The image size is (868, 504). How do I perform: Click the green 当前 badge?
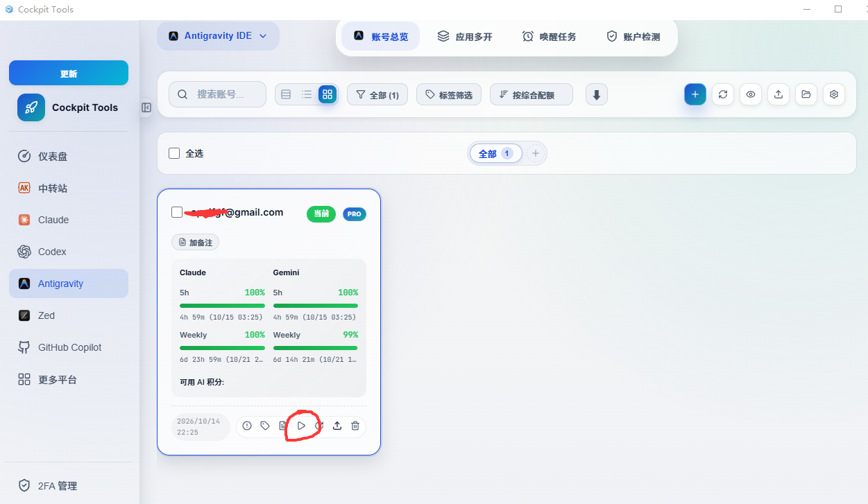point(321,214)
